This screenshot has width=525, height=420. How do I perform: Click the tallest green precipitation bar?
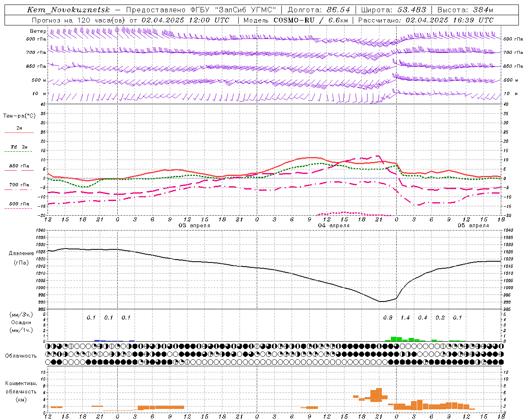pyautogui.click(x=394, y=339)
